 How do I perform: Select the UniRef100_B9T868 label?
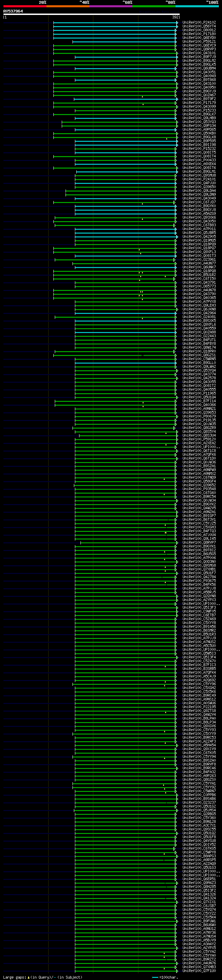[x=199, y=80]
